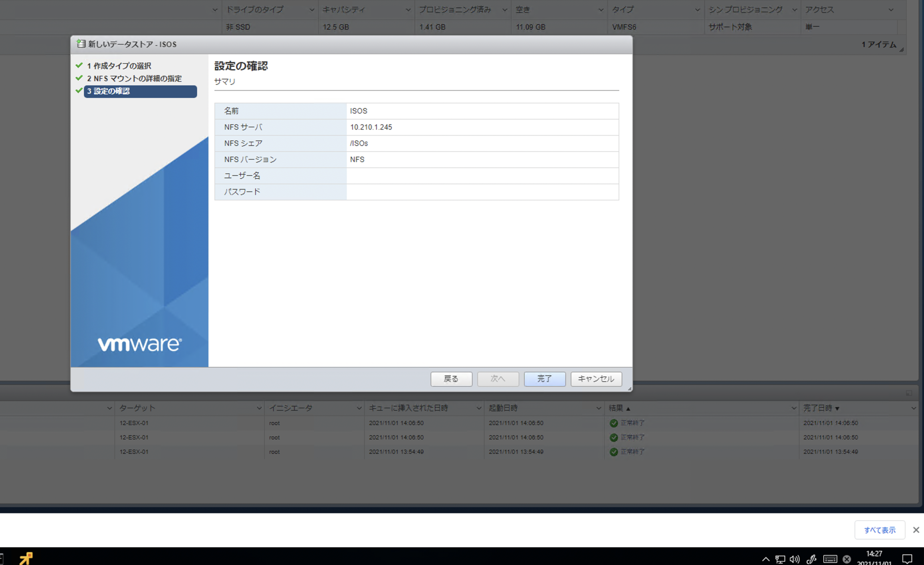Cancel the wizard with キャンセル
The height and width of the screenshot is (565, 924).
click(596, 378)
